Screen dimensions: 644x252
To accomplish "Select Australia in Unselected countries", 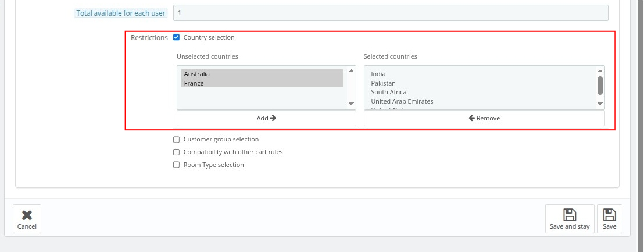I will point(197,74).
